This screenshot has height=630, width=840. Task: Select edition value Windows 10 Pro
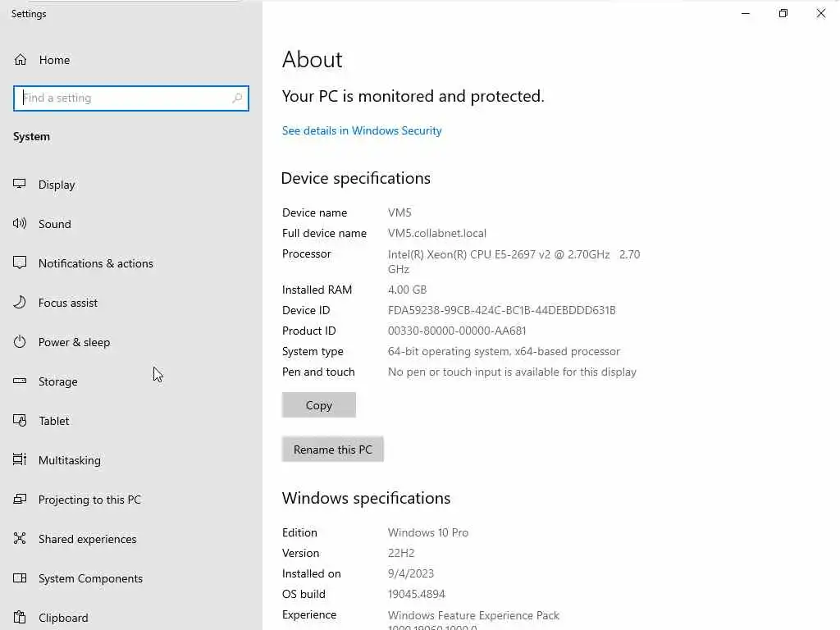(428, 532)
